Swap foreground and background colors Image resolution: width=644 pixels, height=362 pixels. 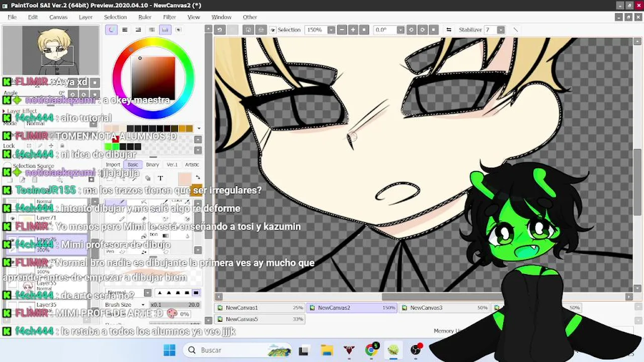(197, 177)
